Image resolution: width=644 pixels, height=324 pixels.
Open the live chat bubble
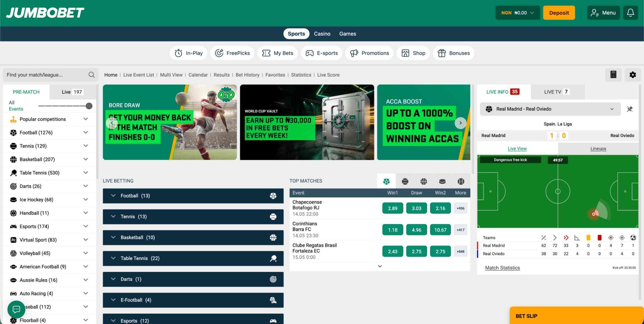pyautogui.click(x=16, y=309)
